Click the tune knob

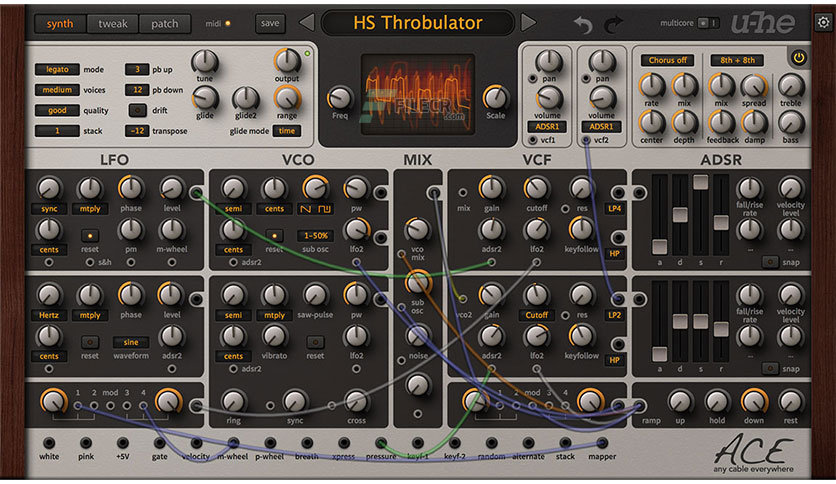coord(205,61)
